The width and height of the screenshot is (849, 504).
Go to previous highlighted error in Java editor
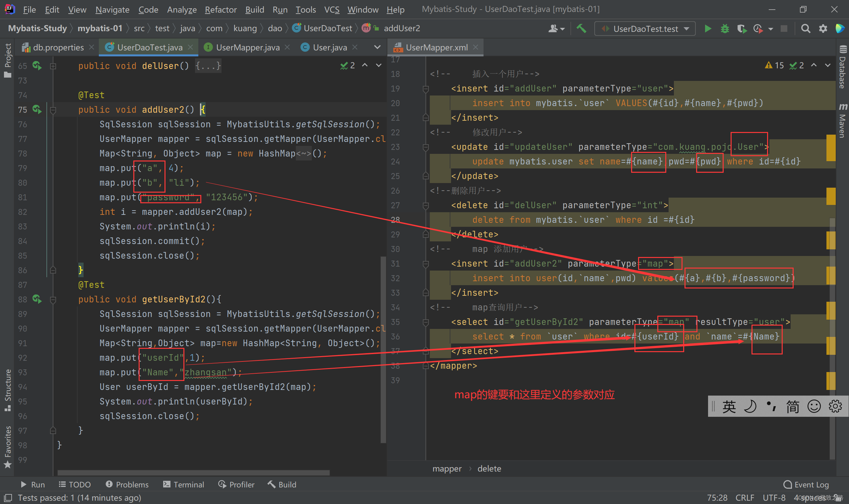[364, 65]
